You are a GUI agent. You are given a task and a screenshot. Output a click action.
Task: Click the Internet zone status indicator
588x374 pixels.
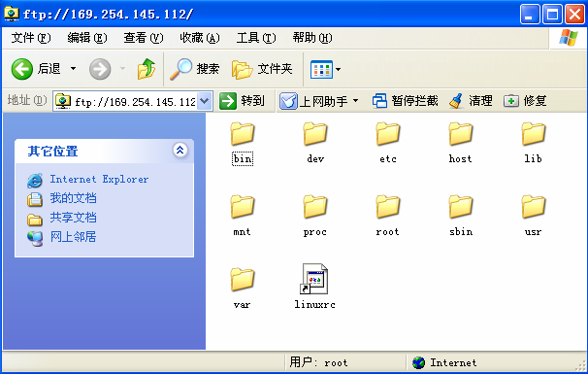tap(444, 362)
